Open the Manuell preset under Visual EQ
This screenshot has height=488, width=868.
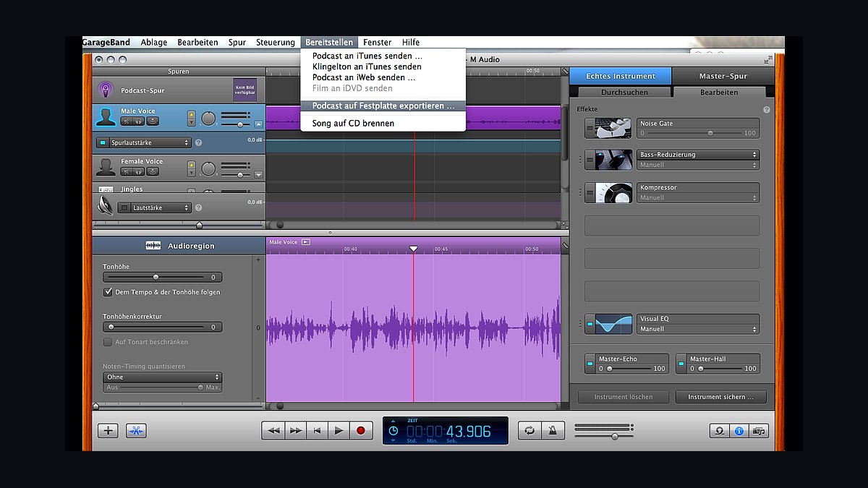[x=698, y=329]
